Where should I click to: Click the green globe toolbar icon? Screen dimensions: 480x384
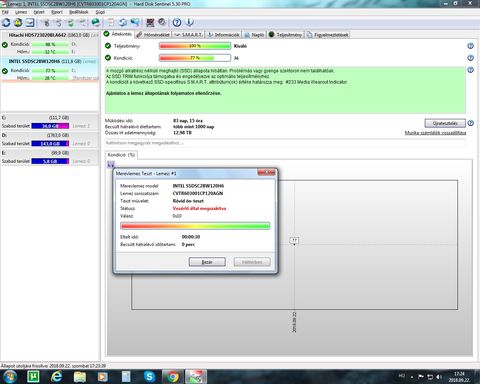click(x=96, y=22)
